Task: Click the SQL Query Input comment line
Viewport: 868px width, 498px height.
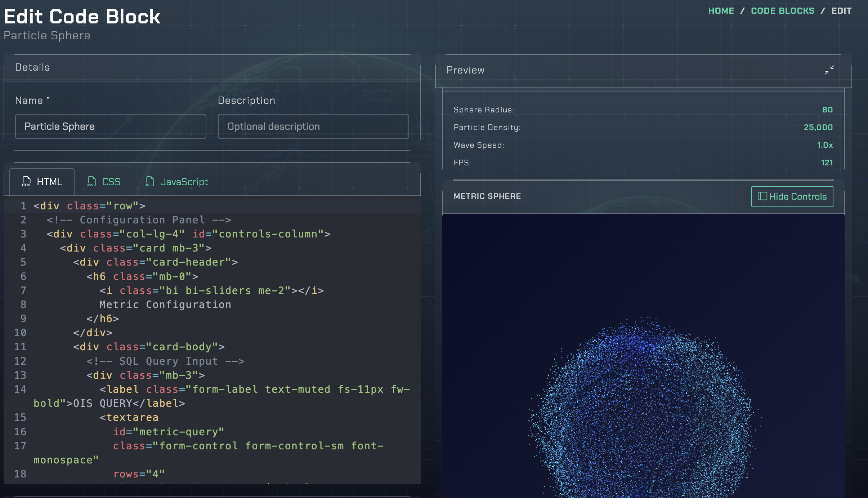Action: pyautogui.click(x=165, y=361)
